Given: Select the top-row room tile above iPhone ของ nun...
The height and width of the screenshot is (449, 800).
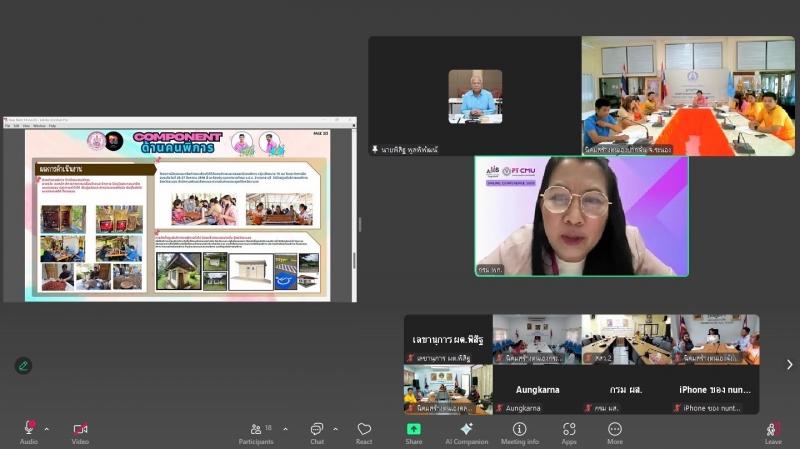Looking at the screenshot, I should [x=715, y=339].
